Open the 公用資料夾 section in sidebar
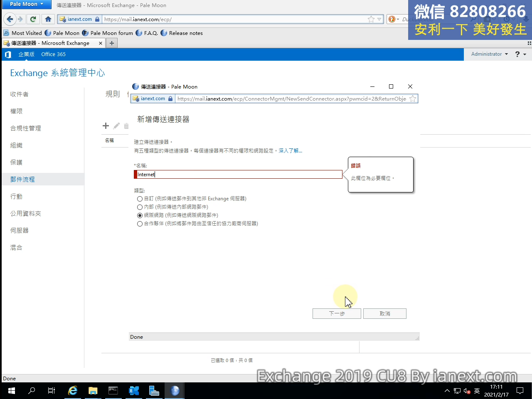This screenshot has width=532, height=399. click(26, 214)
